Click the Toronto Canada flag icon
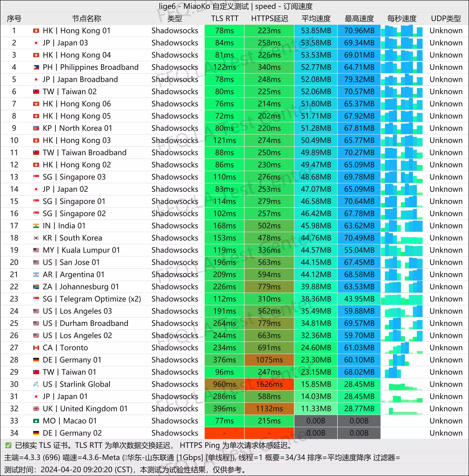The height and width of the screenshot is (476, 469). [36, 348]
